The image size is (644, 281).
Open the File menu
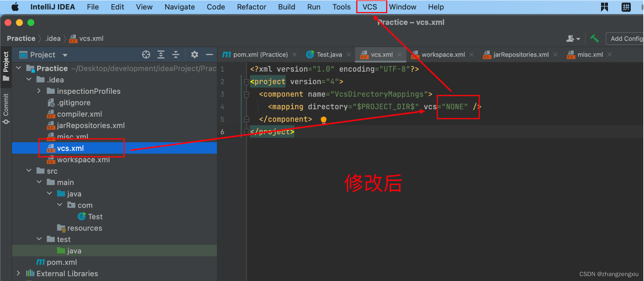[93, 7]
